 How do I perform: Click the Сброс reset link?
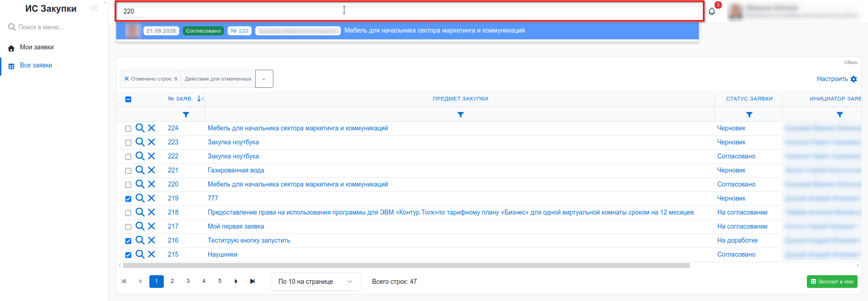(x=851, y=62)
